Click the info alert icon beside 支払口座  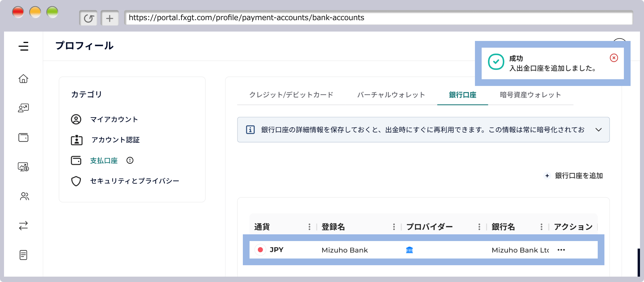pyautogui.click(x=130, y=160)
